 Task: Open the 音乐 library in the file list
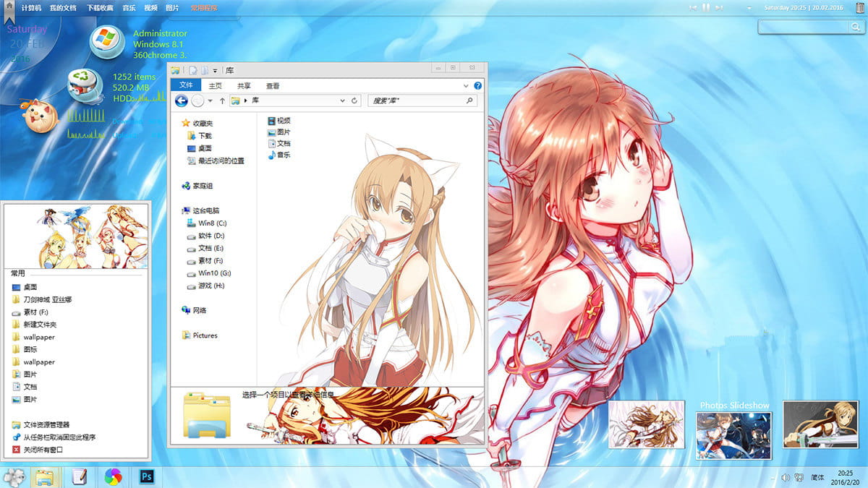point(282,154)
